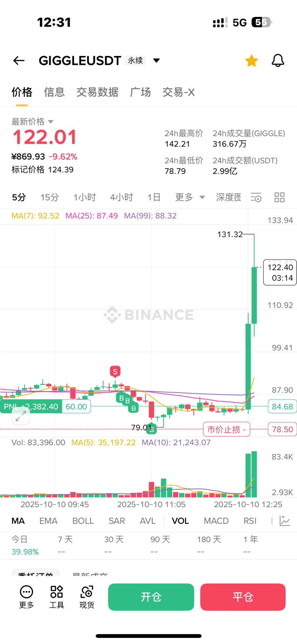Tap the 市价止损 stop loss label
Image resolution: width=297 pixels, height=644 pixels.
click(x=227, y=429)
